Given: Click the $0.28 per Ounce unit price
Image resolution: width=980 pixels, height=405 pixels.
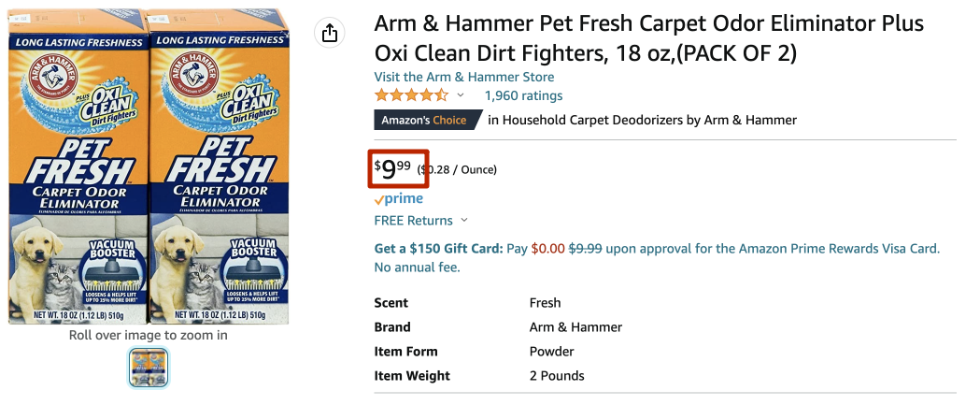Looking at the screenshot, I should point(457,169).
